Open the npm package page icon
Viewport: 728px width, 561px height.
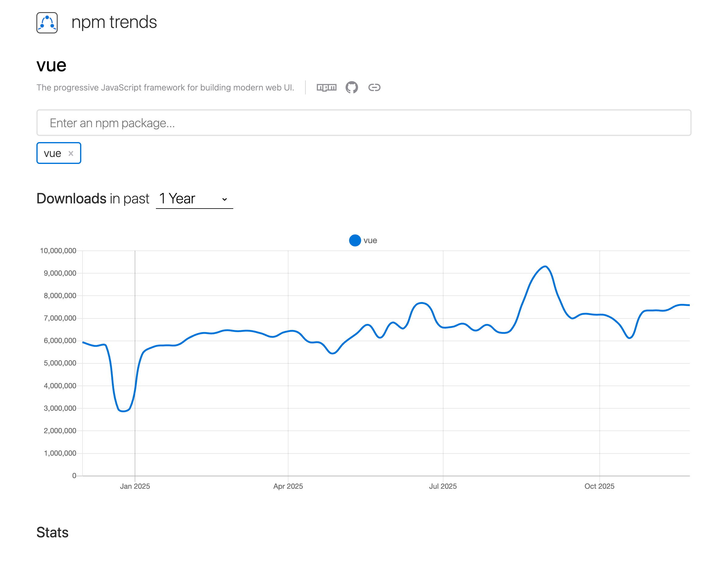[326, 87]
